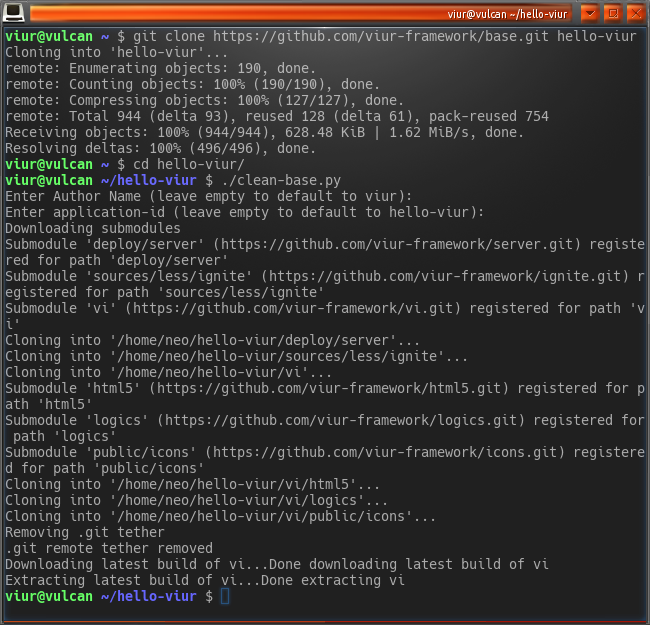Click the vi.git submodule URL
This screenshot has height=625, width=650.
coord(293,308)
